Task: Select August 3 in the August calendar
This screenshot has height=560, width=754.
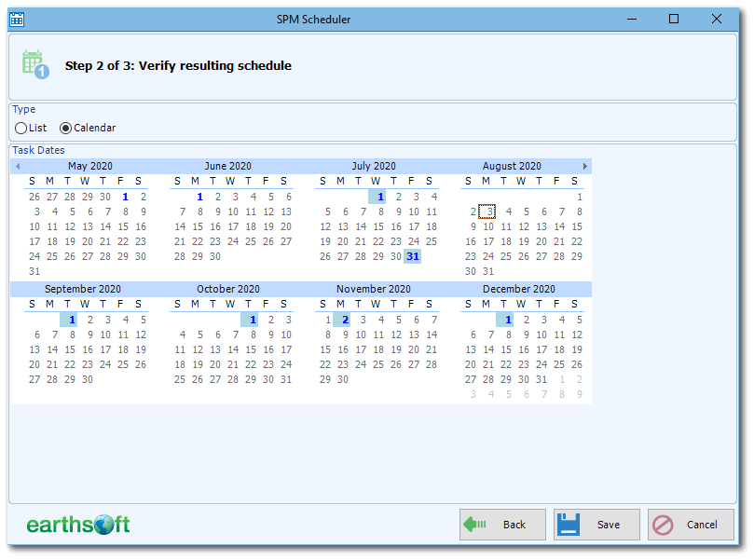Action: point(487,212)
